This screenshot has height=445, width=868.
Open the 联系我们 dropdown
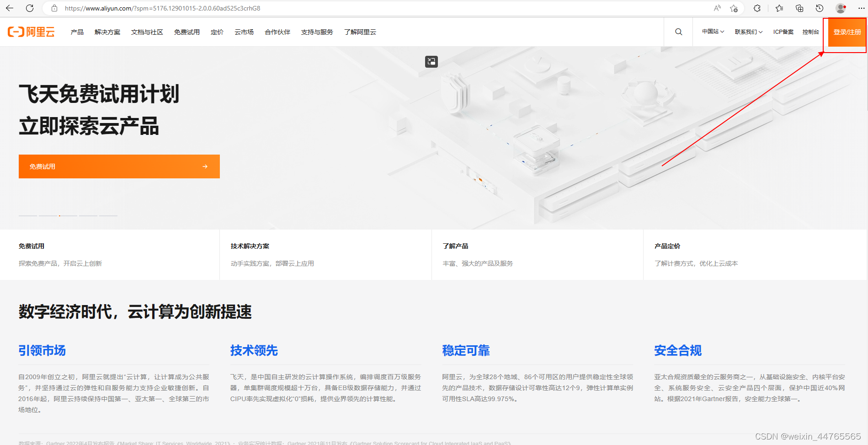tap(748, 32)
